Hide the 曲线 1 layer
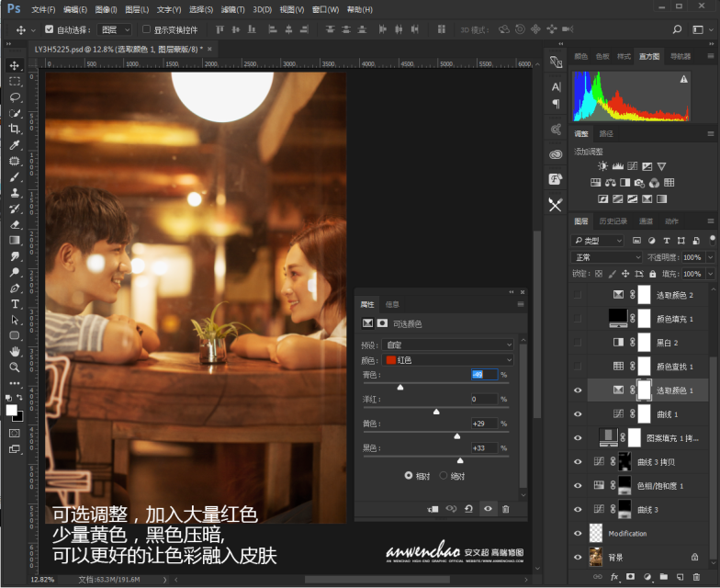This screenshot has width=720, height=588. [x=578, y=413]
